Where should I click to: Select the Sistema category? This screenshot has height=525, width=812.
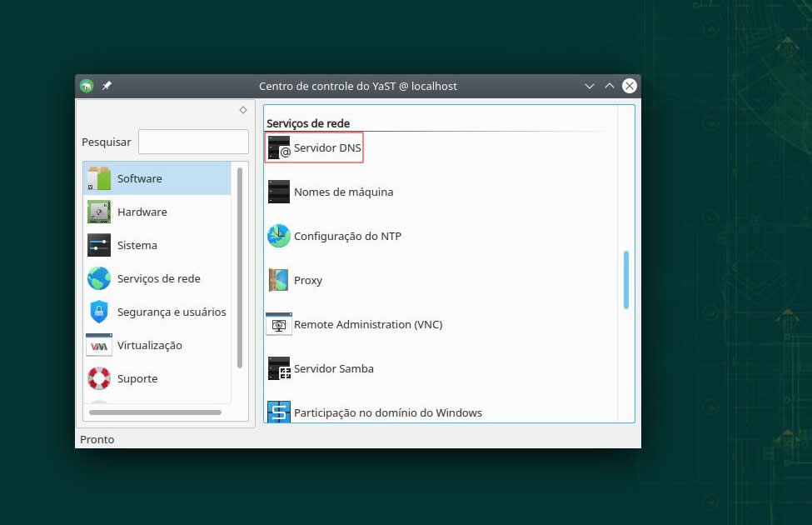pos(137,246)
